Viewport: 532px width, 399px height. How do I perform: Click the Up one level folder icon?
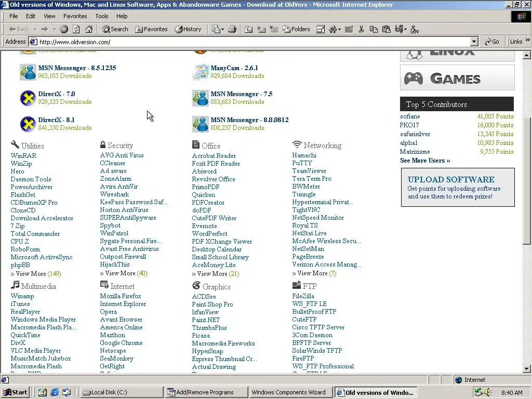pos(249,29)
